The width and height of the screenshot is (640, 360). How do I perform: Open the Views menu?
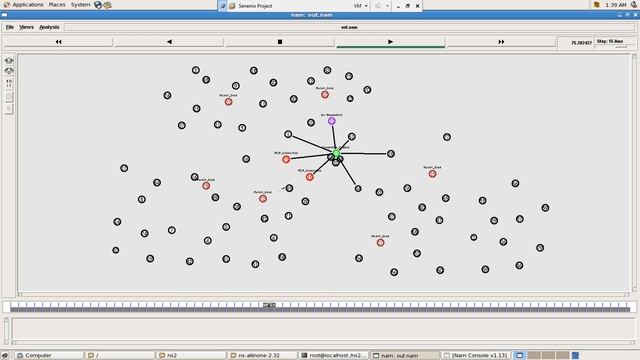(x=26, y=27)
